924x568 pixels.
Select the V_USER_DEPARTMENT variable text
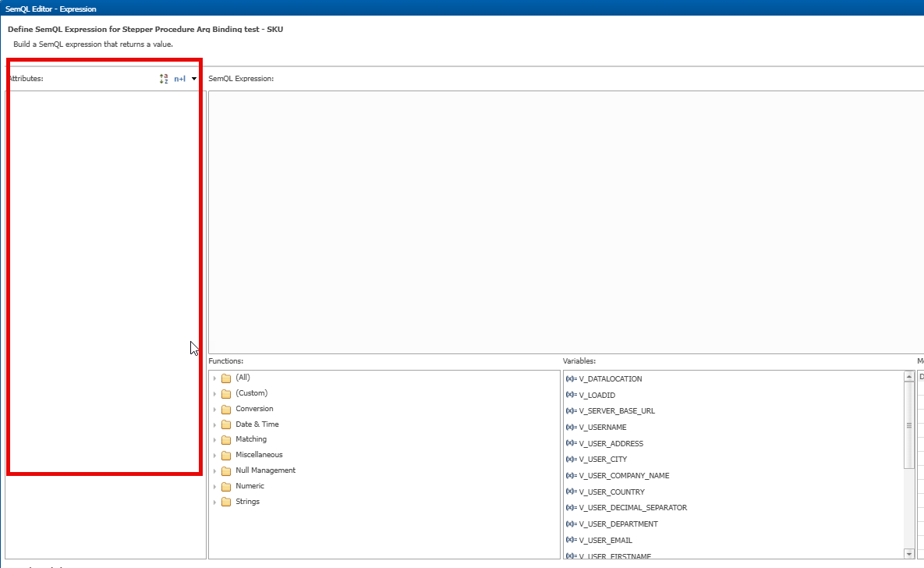pos(618,524)
